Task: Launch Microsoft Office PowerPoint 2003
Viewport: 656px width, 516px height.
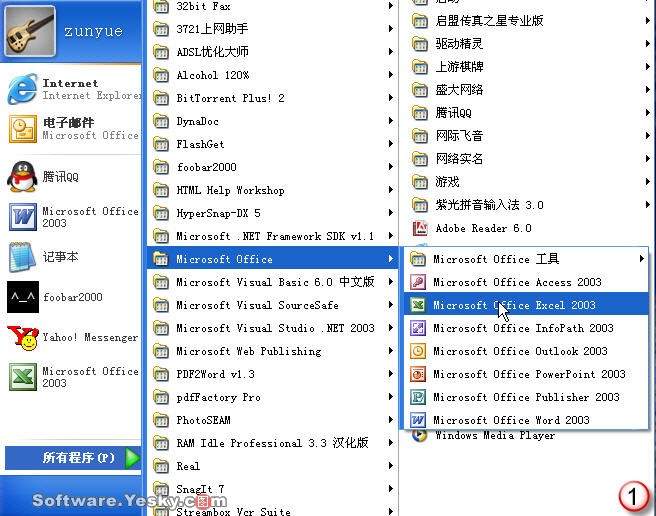Action: coord(526,374)
